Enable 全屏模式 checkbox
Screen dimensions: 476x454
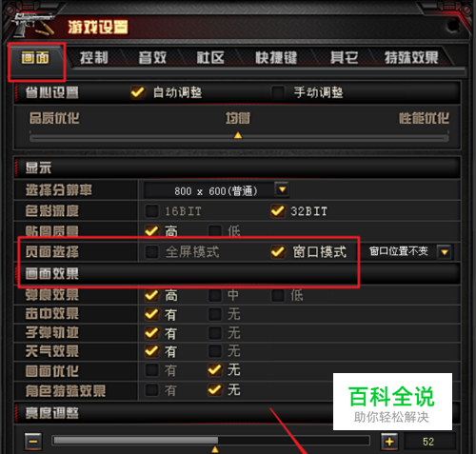point(151,252)
